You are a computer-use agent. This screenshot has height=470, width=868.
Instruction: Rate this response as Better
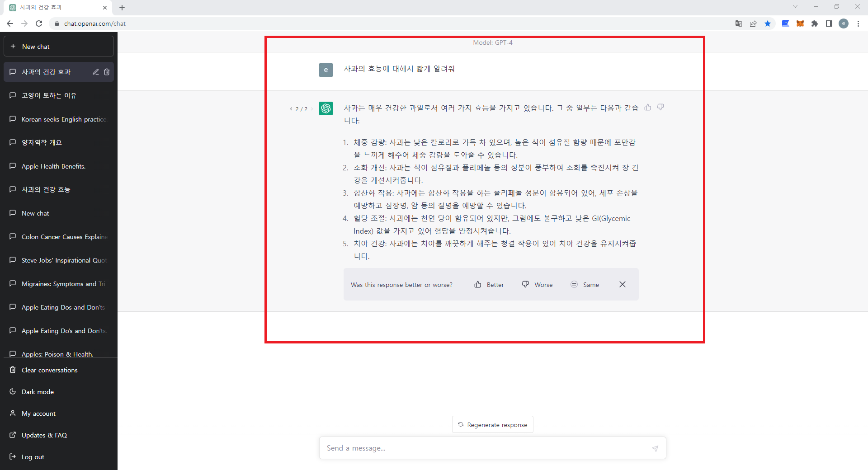click(489, 285)
